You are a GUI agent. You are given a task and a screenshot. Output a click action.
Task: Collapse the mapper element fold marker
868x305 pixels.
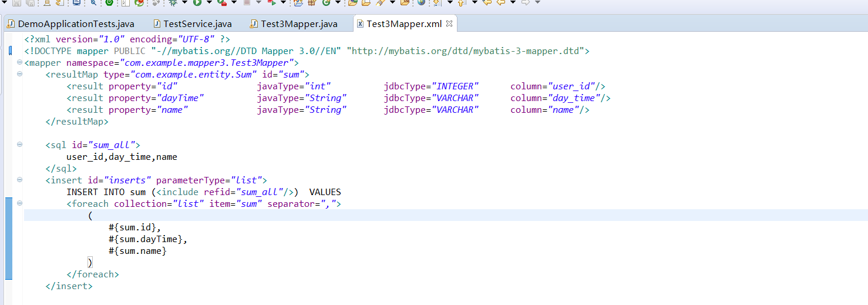20,62
